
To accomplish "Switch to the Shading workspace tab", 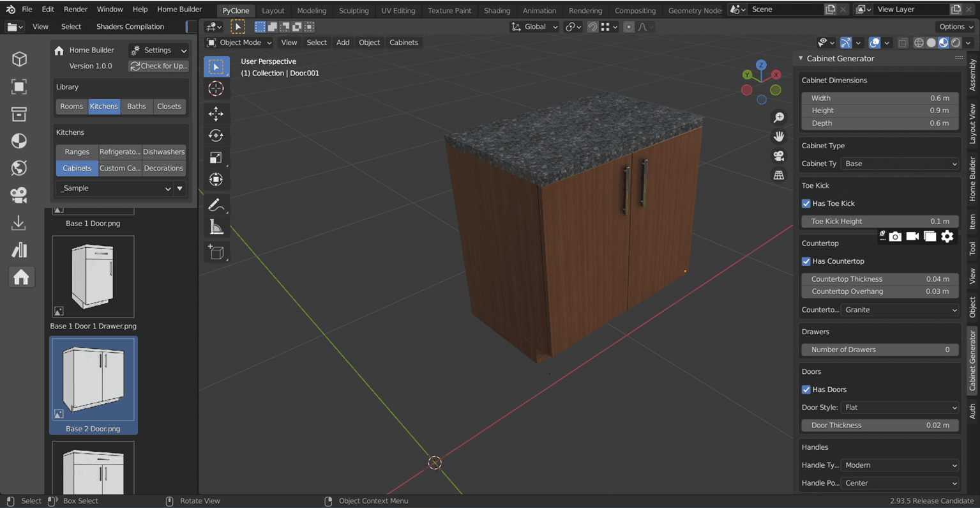I will click(496, 10).
